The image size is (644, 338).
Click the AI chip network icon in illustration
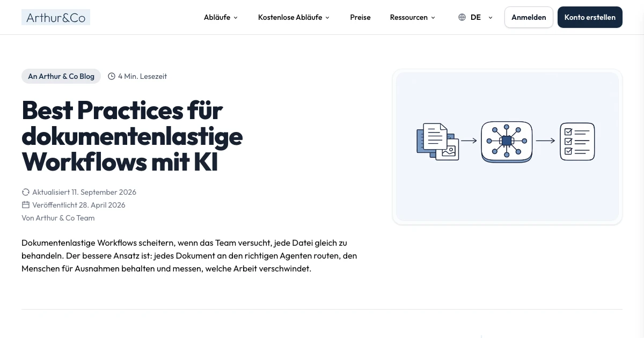pos(507,142)
